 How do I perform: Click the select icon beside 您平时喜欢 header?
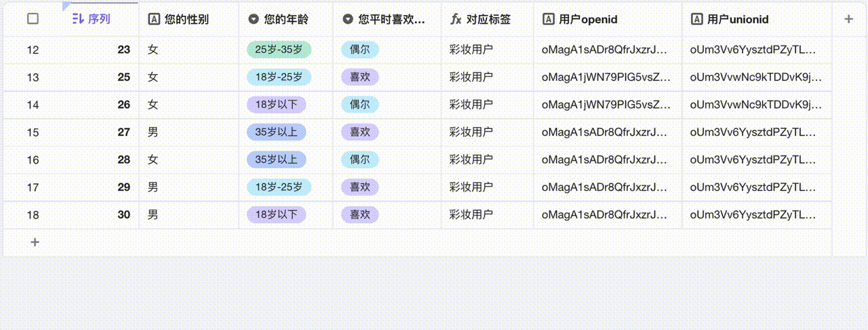click(348, 20)
